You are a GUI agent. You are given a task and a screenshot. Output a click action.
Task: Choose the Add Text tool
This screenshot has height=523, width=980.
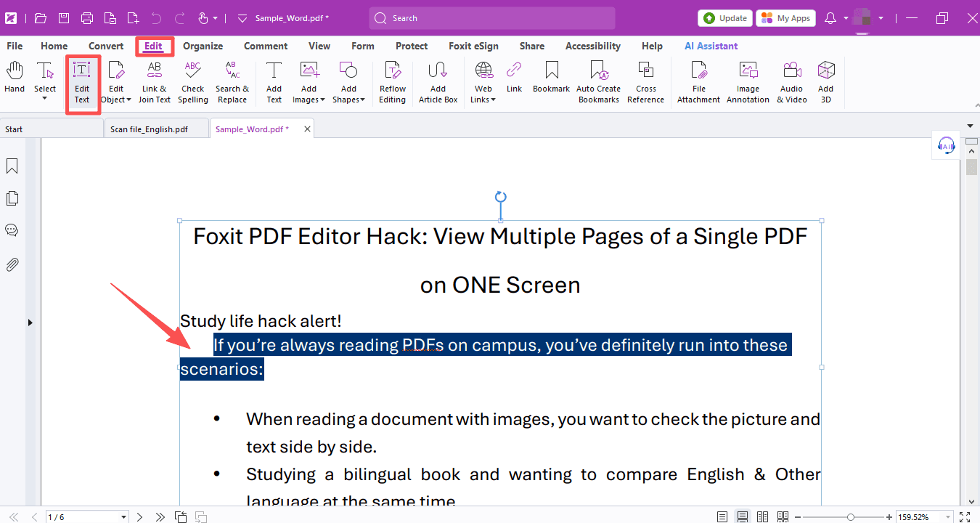coord(274,82)
